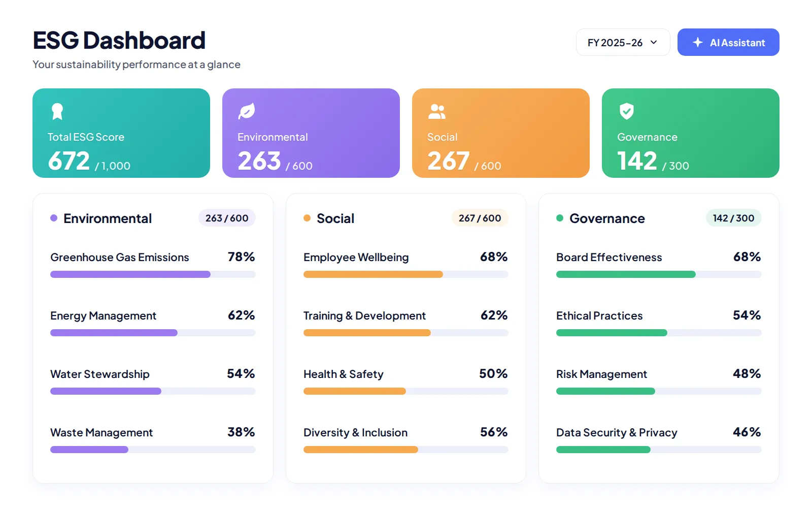The width and height of the screenshot is (812, 508).
Task: Click the Data Security & Privacy progress bar
Action: click(659, 450)
